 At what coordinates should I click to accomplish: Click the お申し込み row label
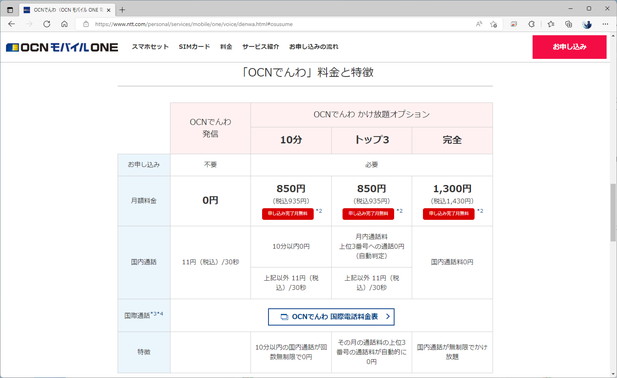click(144, 164)
